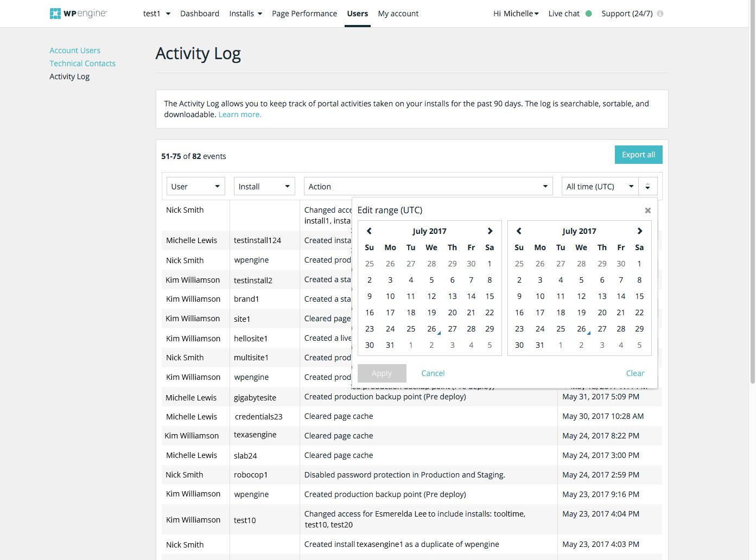This screenshot has height=560, width=756.
Task: Click the Disabled password protection action text
Action: click(x=405, y=475)
